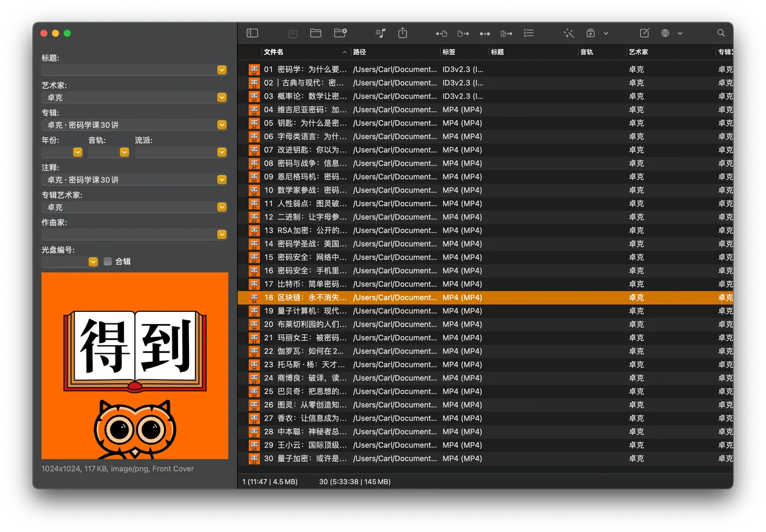
Task: Sort by the 音轨 column header
Action: [x=602, y=52]
